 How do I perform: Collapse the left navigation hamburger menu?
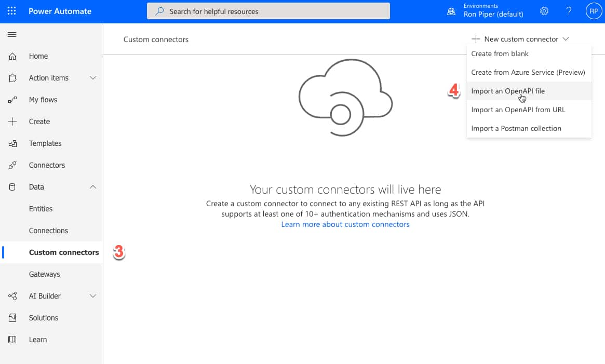click(x=12, y=35)
